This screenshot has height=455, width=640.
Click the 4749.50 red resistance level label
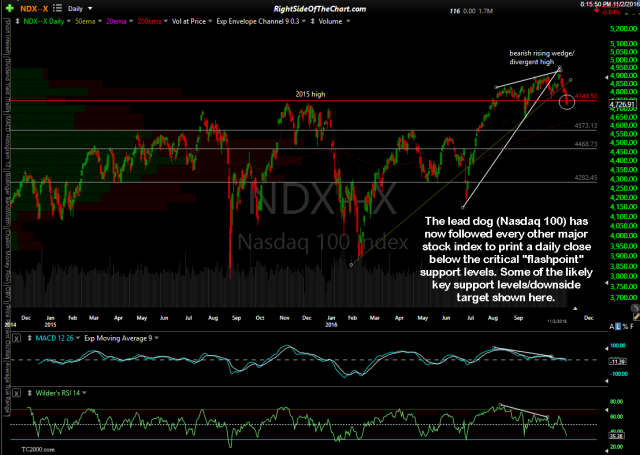click(586, 96)
